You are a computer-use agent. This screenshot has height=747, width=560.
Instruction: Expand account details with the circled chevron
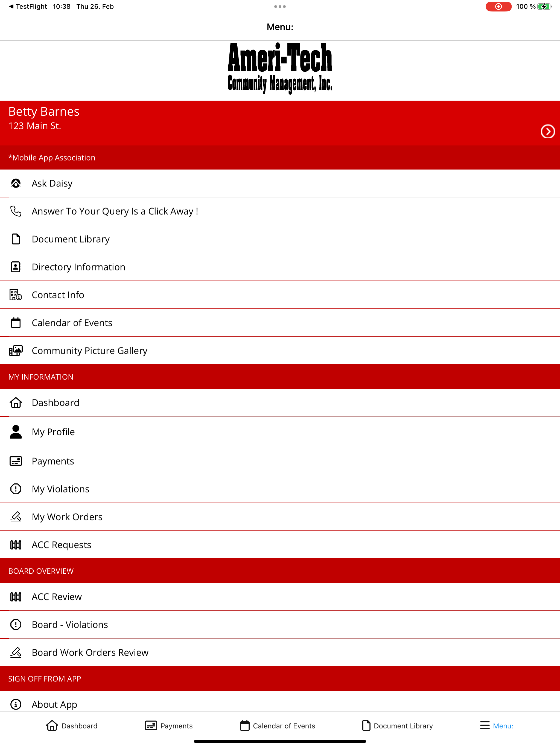547,131
